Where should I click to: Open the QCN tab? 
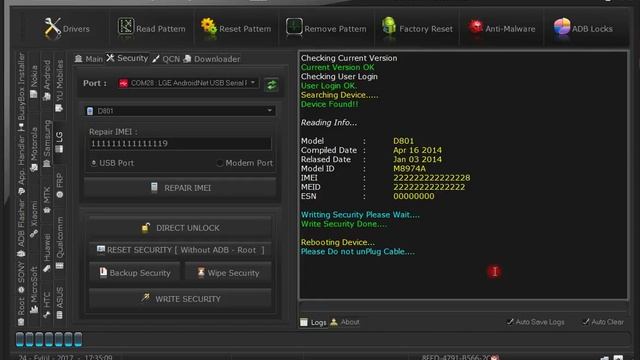[x=166, y=59]
